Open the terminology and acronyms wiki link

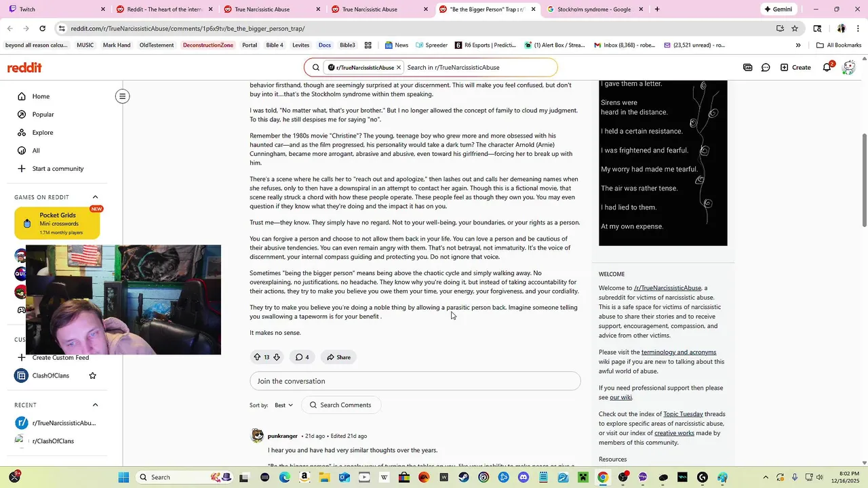[679, 352]
